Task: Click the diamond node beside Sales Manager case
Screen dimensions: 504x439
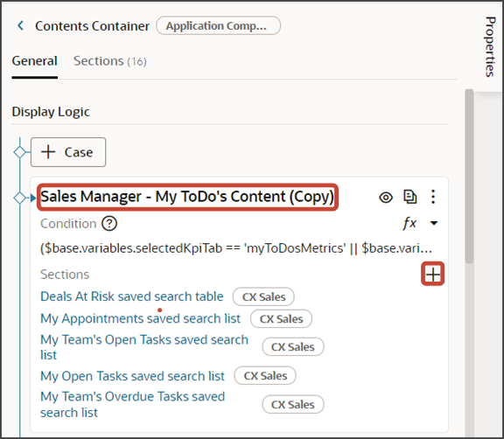Action: point(20,198)
